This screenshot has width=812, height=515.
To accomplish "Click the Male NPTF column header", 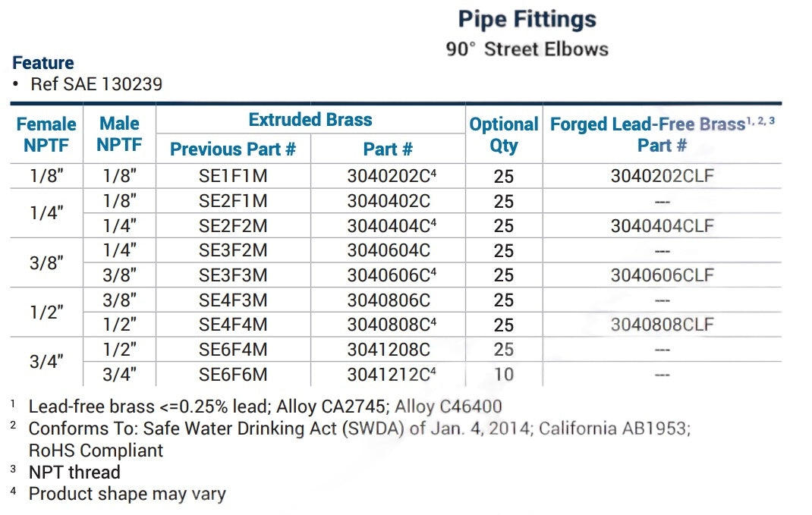I will tap(119, 134).
